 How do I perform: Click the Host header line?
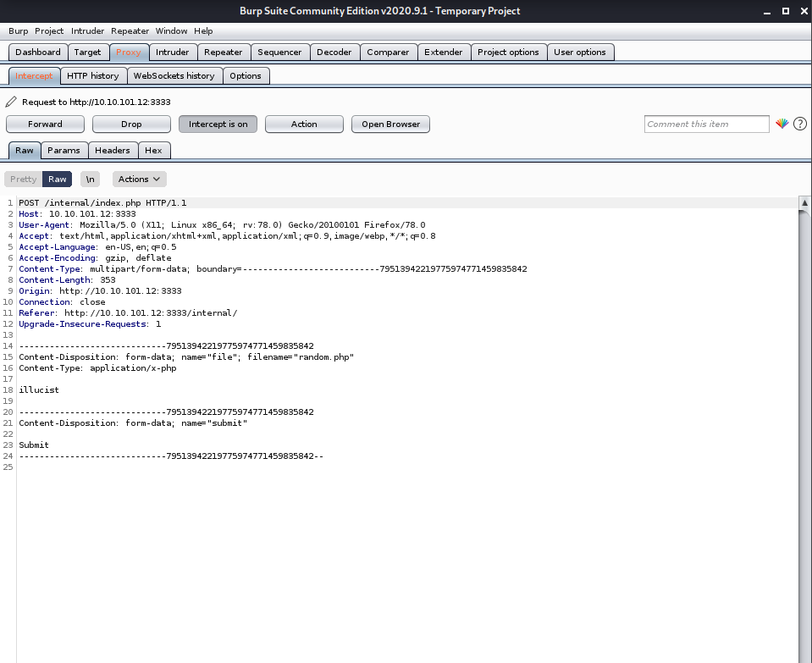(x=77, y=214)
